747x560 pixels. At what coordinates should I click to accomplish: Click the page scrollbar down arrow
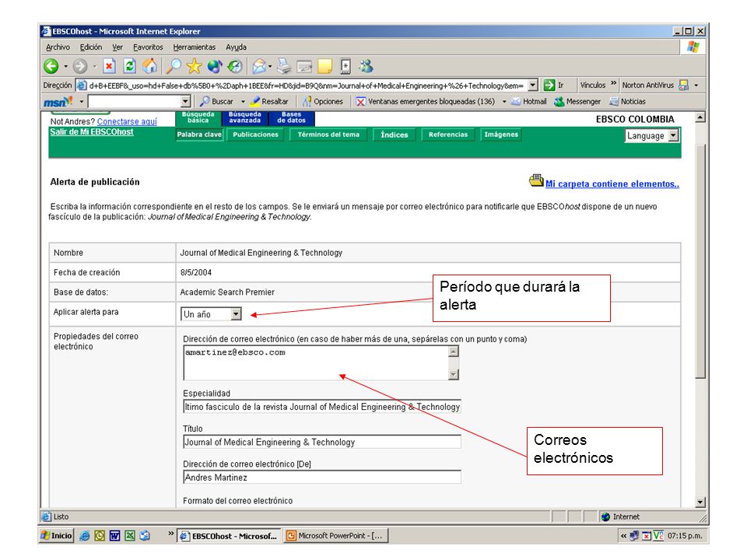(700, 502)
